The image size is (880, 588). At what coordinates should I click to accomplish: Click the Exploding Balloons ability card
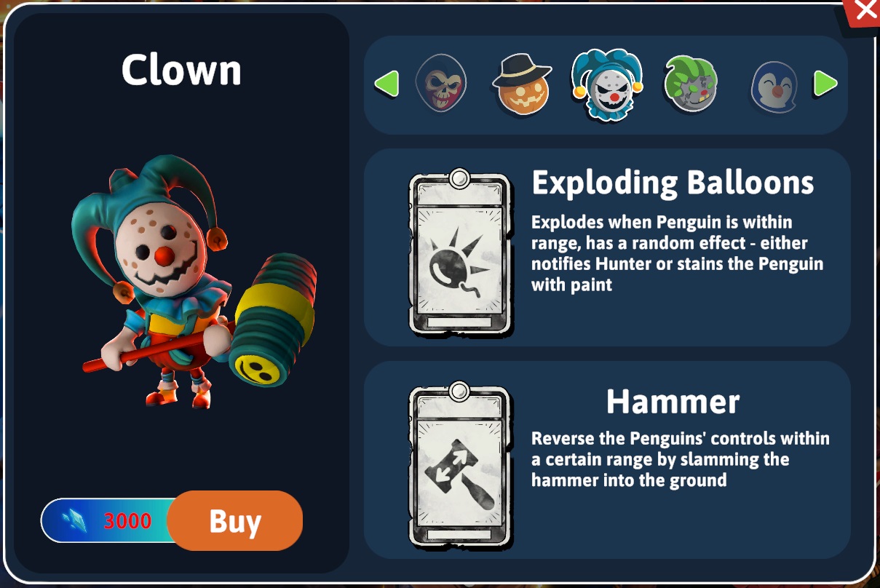pyautogui.click(x=460, y=252)
